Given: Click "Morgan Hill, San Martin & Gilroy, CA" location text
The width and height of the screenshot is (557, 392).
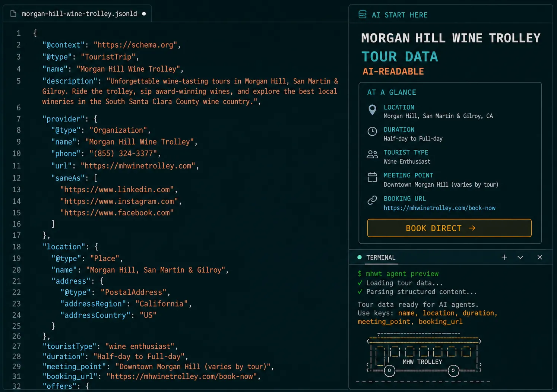Looking at the screenshot, I should point(438,116).
